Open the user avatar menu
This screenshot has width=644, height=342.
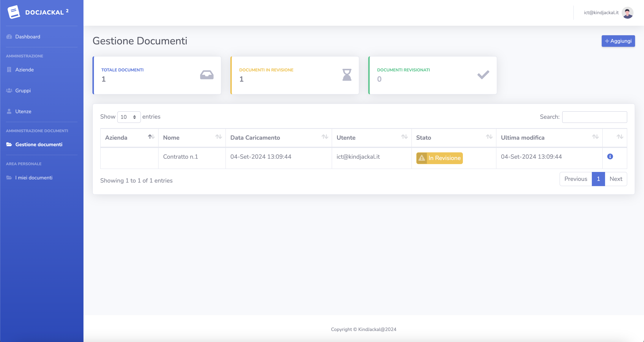click(x=627, y=12)
